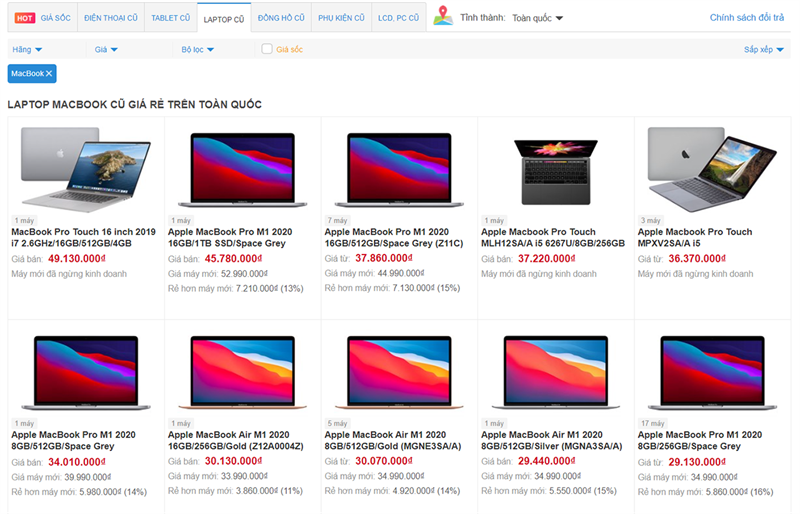Click the 36.370.000₫ price
Screen dimensions: 800x514
(697, 259)
